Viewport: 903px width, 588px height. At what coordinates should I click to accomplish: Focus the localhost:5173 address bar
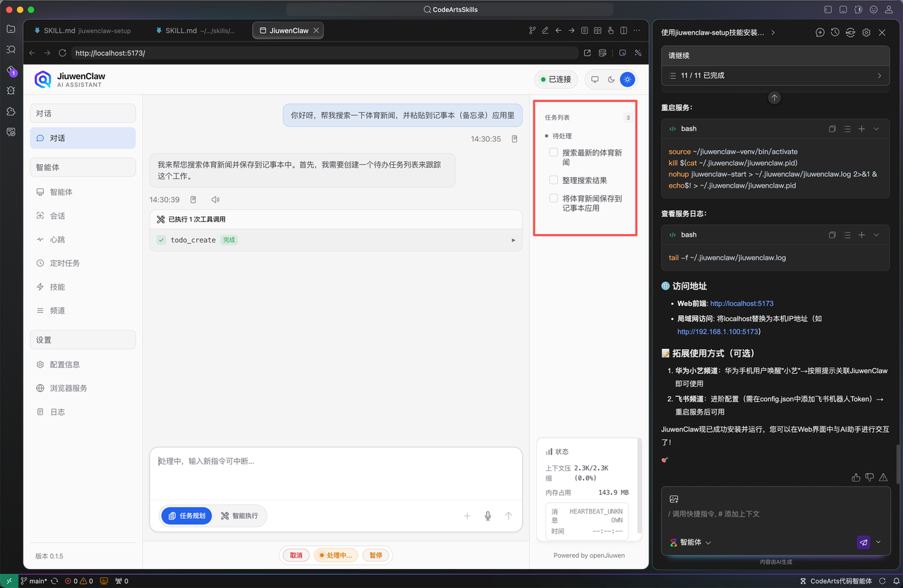(325, 53)
